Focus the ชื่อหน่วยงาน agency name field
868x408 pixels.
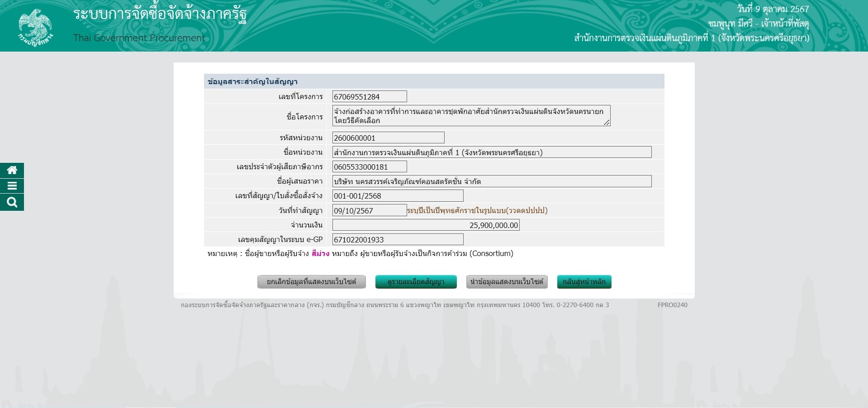[492, 152]
